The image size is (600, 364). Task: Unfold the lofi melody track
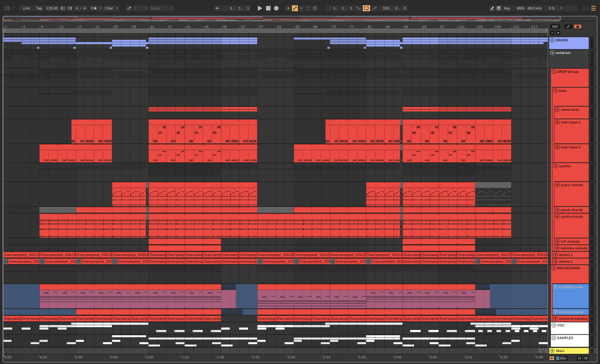(x=557, y=242)
